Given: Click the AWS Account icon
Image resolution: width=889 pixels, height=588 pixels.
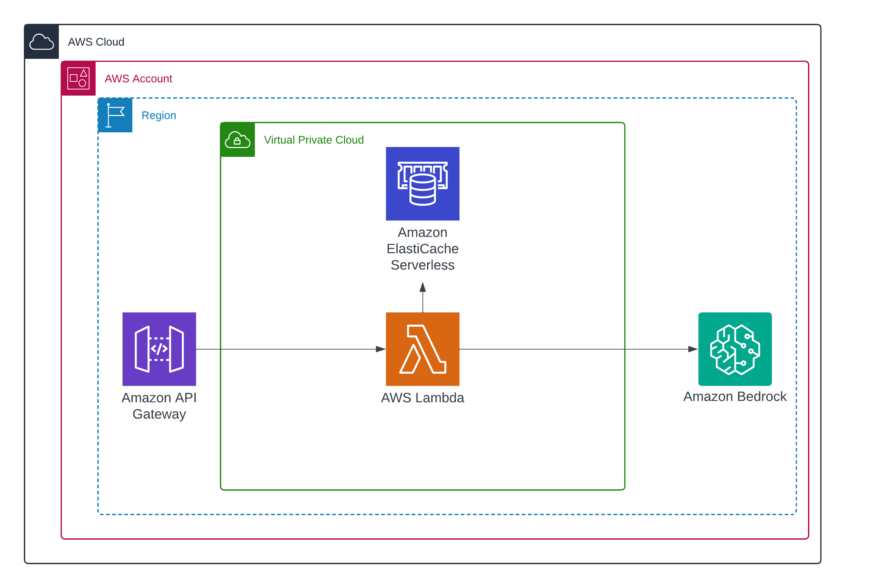Looking at the screenshot, I should coord(78,78).
